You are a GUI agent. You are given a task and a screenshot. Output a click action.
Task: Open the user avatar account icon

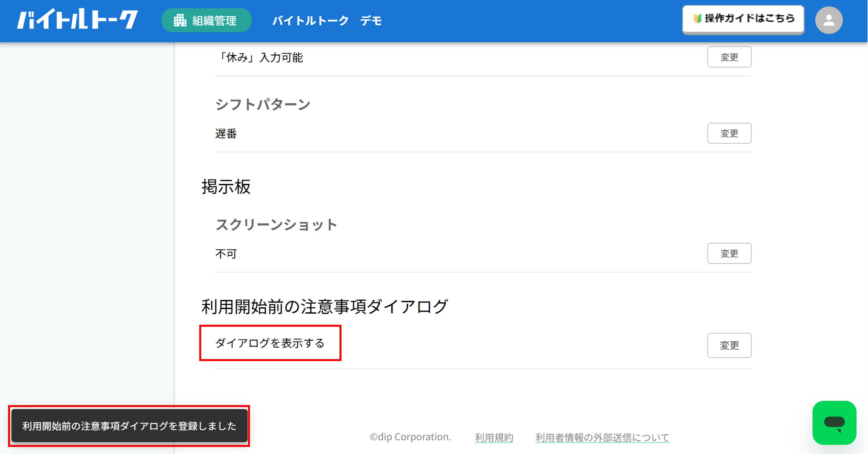point(829,20)
